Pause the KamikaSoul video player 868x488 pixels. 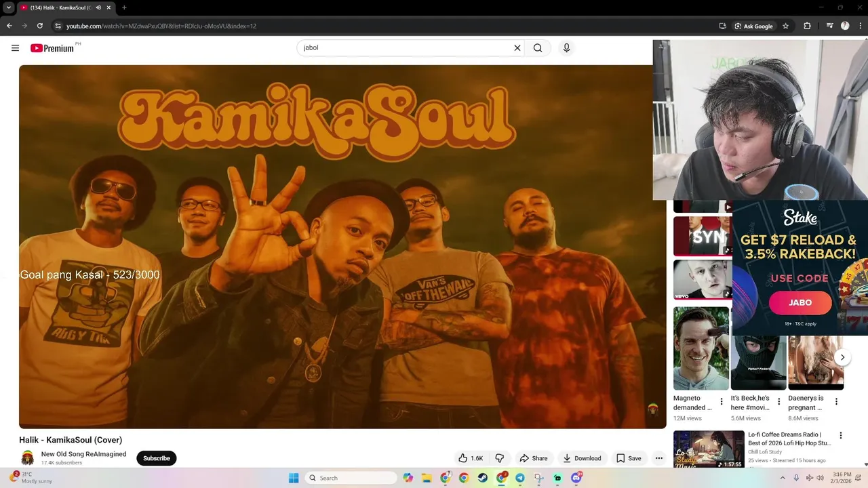click(342, 247)
